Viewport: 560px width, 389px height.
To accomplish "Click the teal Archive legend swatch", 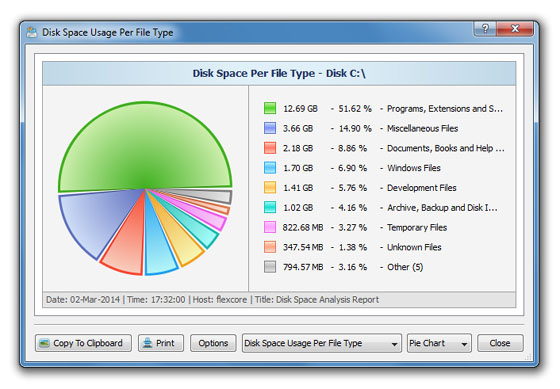I will [270, 207].
